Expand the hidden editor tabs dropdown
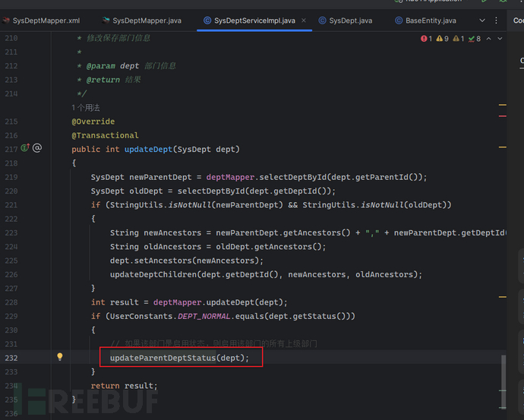Viewport: 524px width, 420px height. (482, 21)
